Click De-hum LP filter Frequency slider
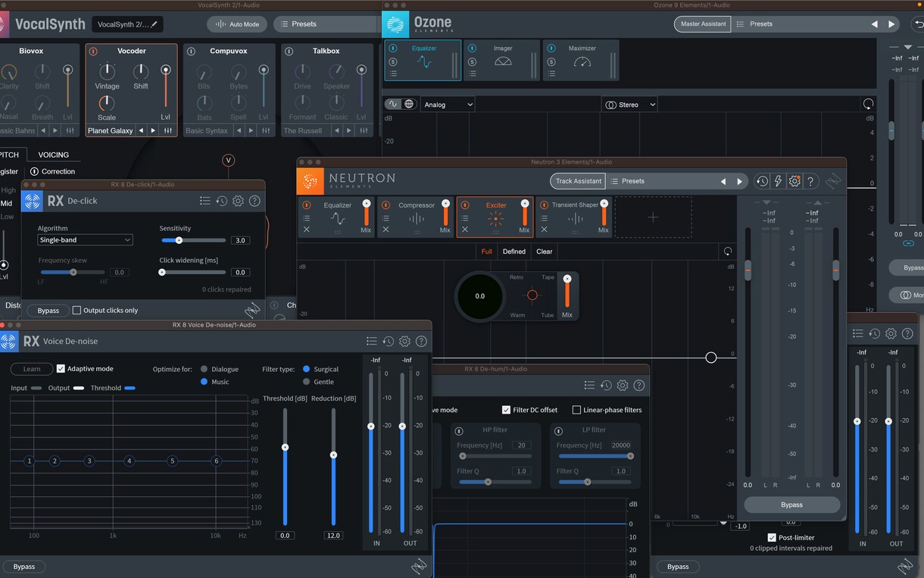The image size is (924, 578). pyautogui.click(x=594, y=456)
